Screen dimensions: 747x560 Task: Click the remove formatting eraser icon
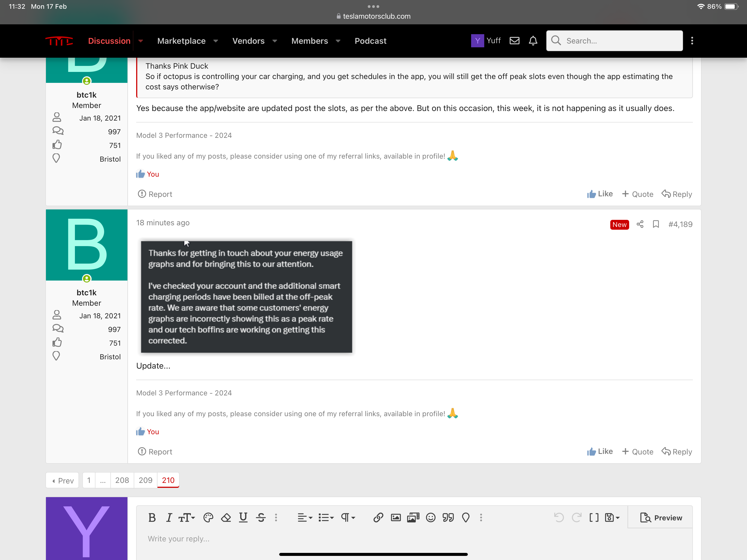pyautogui.click(x=226, y=517)
